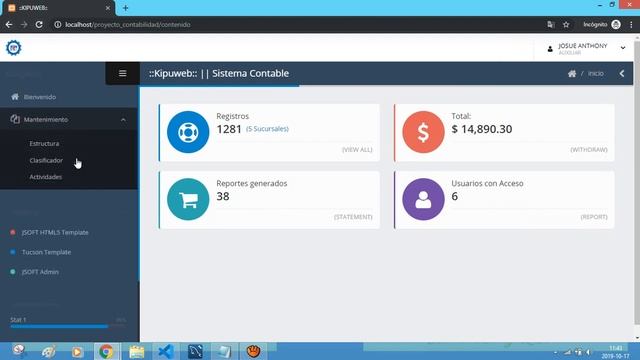This screenshot has width=640, height=360.
Task: Click the (5 Sucursales) link
Action: (x=267, y=129)
